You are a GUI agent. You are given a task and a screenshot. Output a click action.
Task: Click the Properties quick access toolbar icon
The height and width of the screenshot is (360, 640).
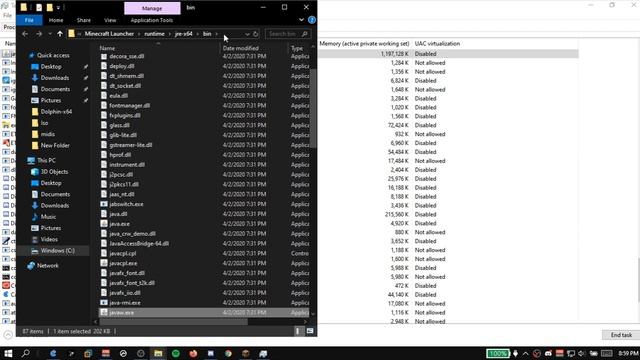coord(39,7)
